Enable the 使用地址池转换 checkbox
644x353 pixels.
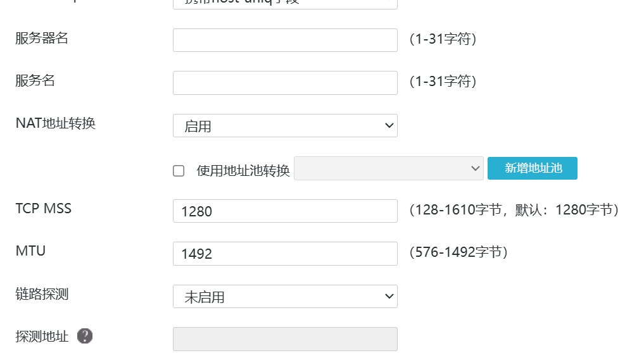tap(179, 171)
